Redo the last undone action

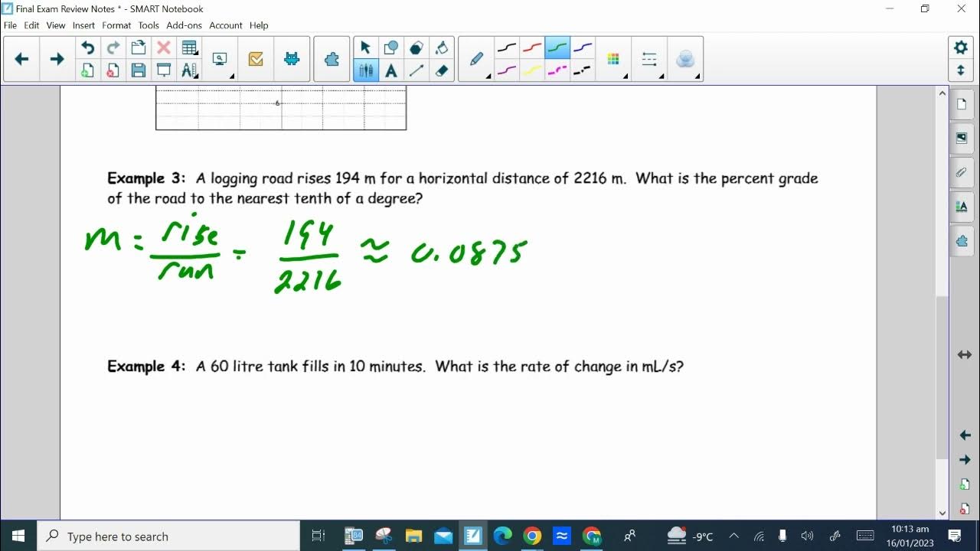tap(113, 48)
